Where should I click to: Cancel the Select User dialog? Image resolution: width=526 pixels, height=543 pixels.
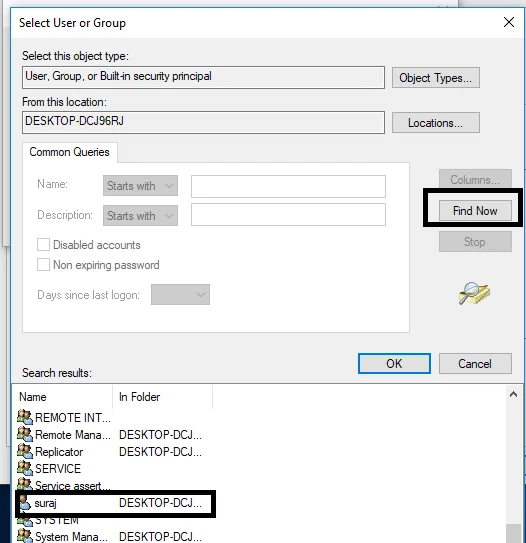(475, 364)
